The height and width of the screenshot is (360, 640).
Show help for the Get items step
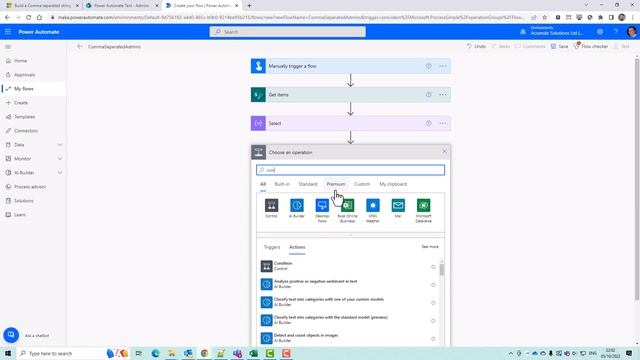click(428, 95)
